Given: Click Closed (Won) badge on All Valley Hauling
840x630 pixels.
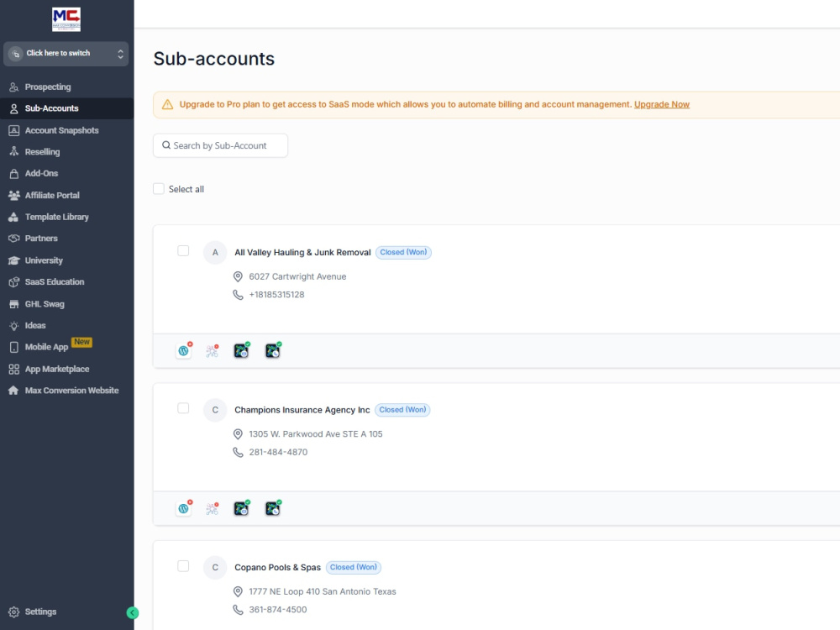Looking at the screenshot, I should (403, 252).
